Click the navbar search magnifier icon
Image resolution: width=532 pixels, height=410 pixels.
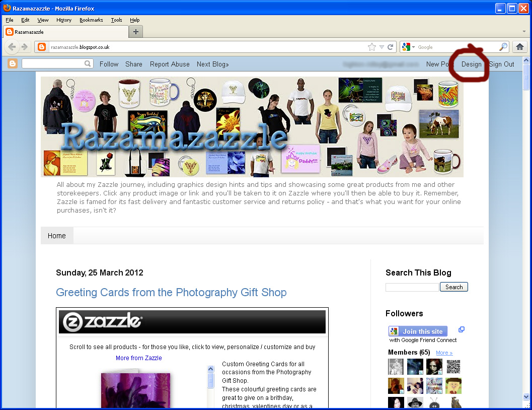[88, 63]
